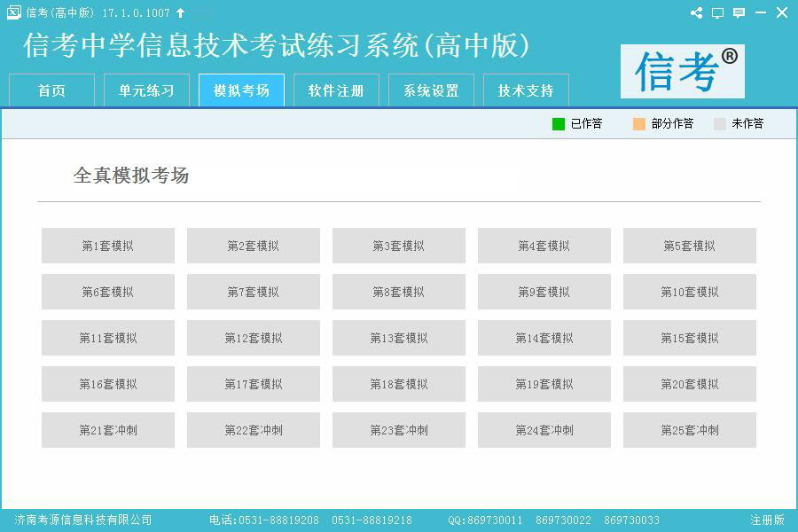Click the 注册版 label in status bar
Screen dimensions: 798x532
point(767,520)
